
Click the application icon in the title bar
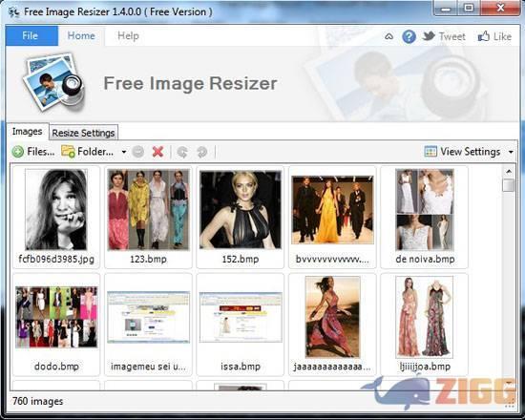pyautogui.click(x=13, y=12)
